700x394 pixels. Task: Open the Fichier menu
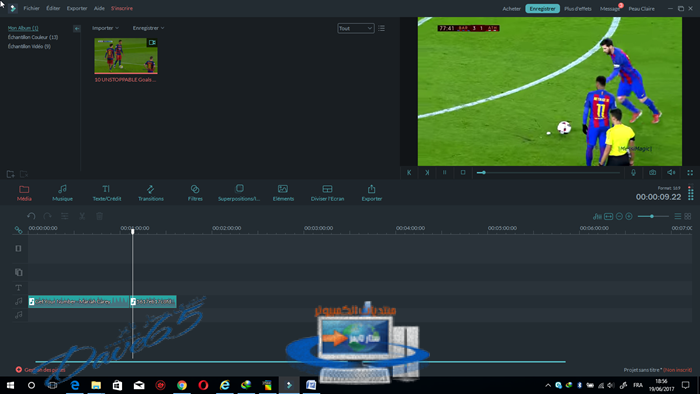coord(31,8)
